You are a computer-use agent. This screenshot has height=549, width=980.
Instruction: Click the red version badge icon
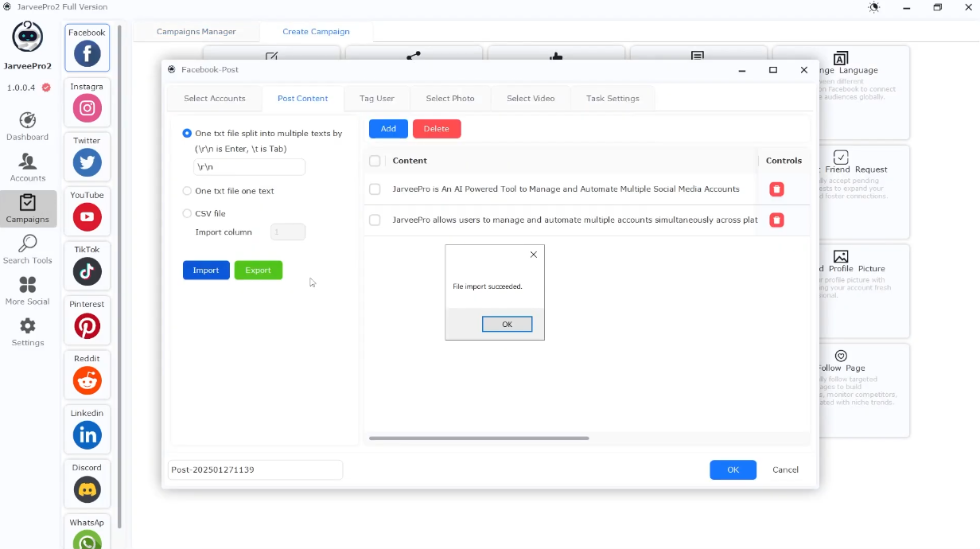coord(46,88)
